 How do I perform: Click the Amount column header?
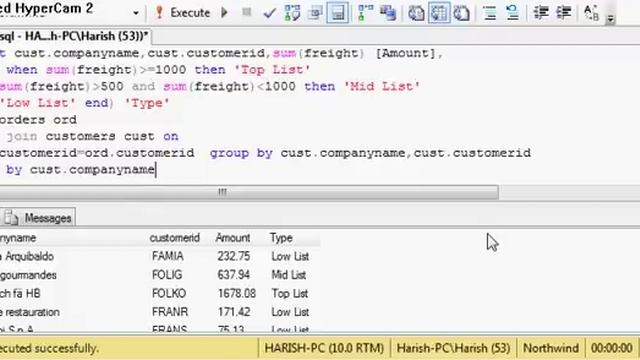coord(232,238)
